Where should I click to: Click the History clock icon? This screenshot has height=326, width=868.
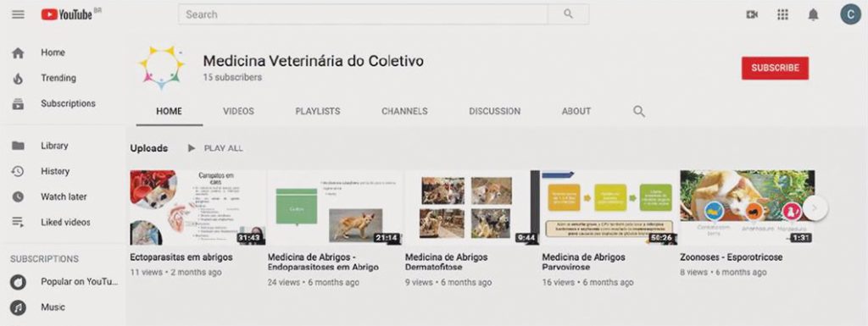19,171
